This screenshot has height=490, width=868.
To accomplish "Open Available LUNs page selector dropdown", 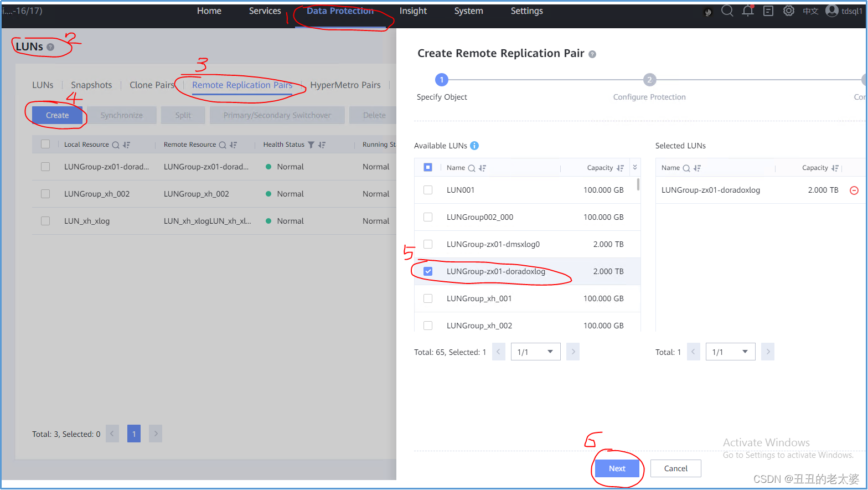I will [535, 352].
